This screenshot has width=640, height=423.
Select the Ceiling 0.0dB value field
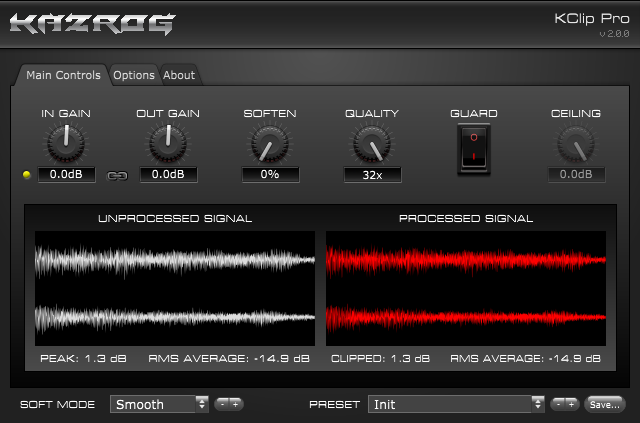coord(577,174)
